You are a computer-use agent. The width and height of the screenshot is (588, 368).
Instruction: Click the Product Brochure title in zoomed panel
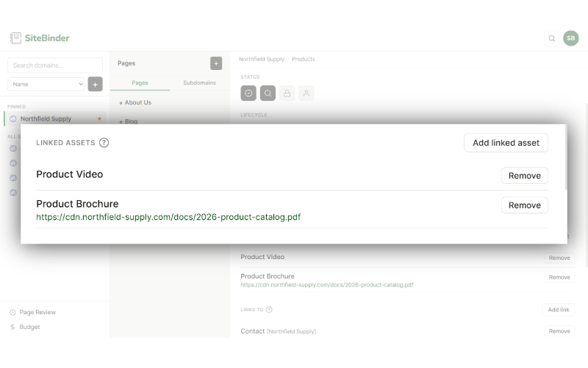[77, 204]
